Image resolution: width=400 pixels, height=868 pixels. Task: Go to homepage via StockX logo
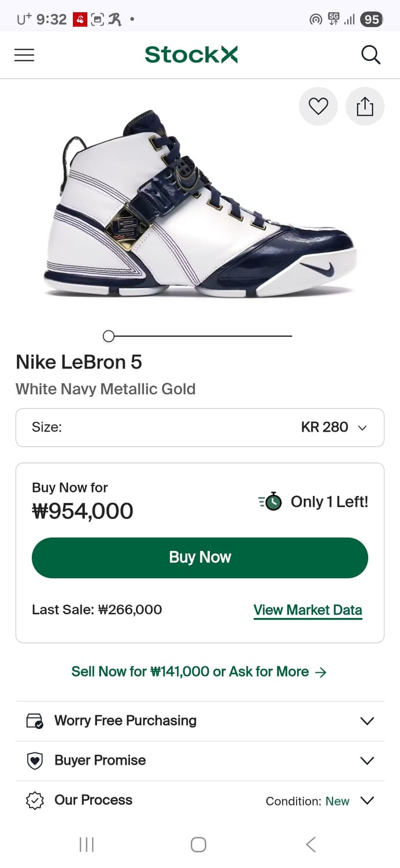(x=191, y=55)
